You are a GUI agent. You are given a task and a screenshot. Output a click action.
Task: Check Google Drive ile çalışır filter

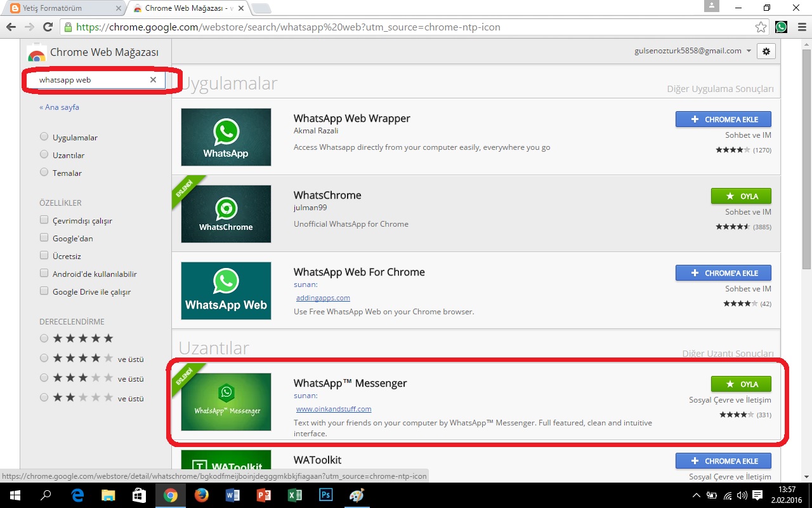(x=44, y=291)
